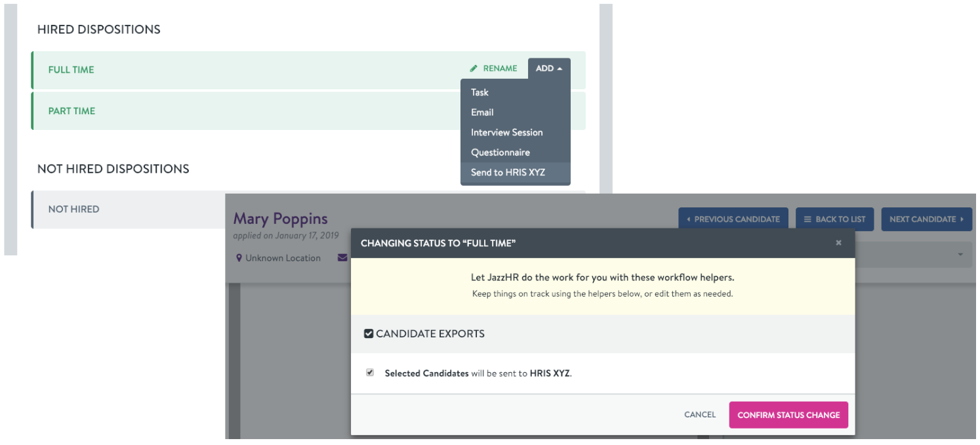Click the list icon on Back To List

click(x=807, y=219)
